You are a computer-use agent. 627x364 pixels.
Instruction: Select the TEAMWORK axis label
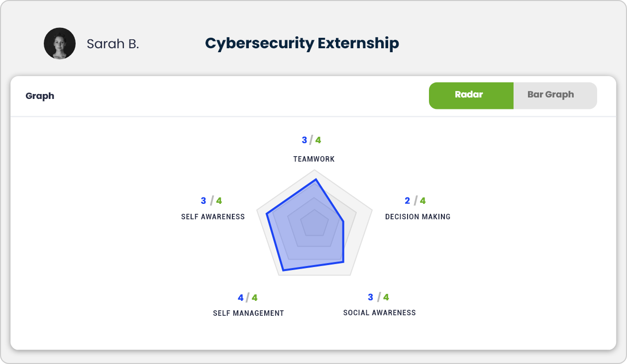(314, 159)
